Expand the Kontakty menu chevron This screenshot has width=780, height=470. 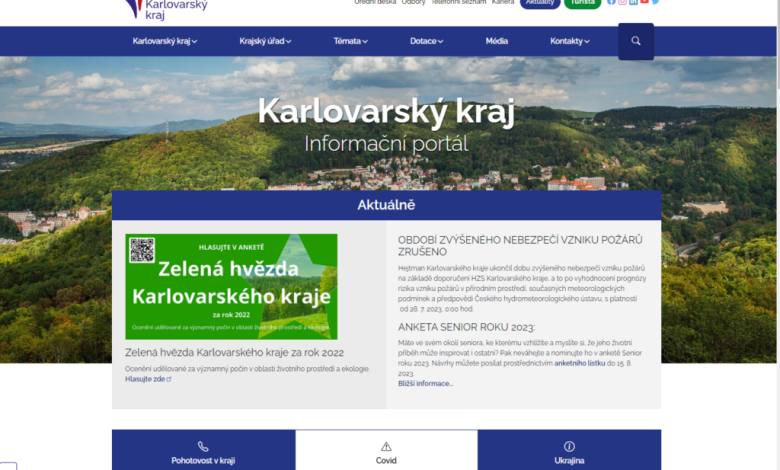point(586,41)
